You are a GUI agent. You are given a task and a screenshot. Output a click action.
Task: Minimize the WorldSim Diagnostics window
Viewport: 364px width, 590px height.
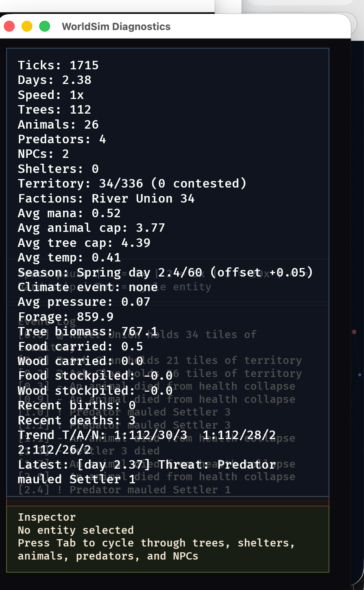27,26
